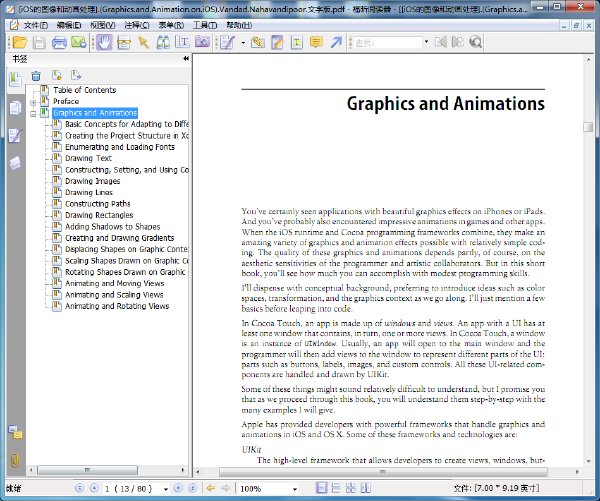Click the find next icon beside search box
This screenshot has width=600, height=501.
tap(457, 42)
